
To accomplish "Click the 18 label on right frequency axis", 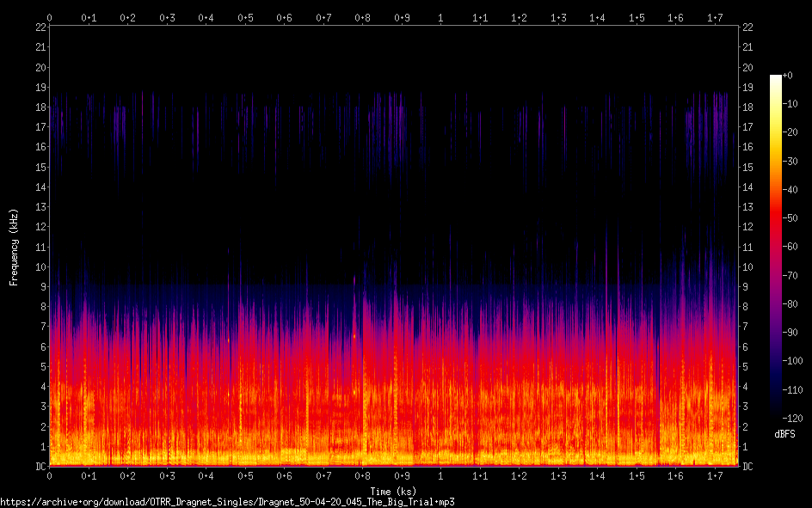I will click(x=747, y=107).
